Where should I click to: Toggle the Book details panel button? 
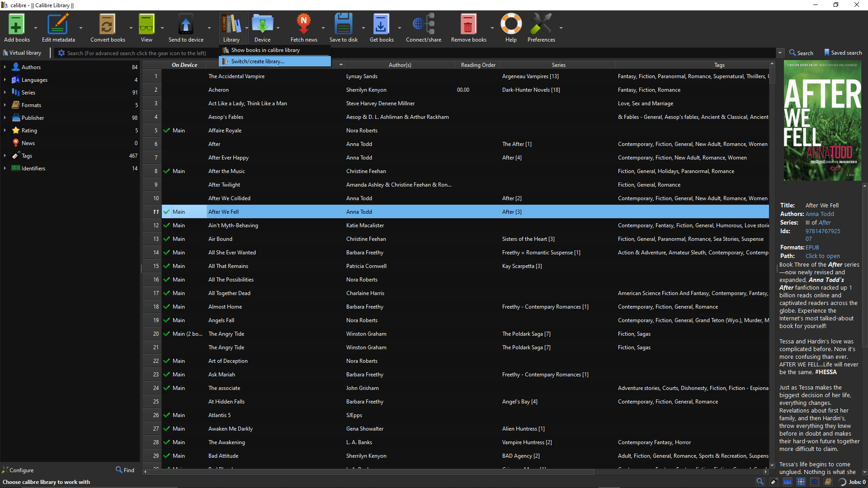(828, 482)
